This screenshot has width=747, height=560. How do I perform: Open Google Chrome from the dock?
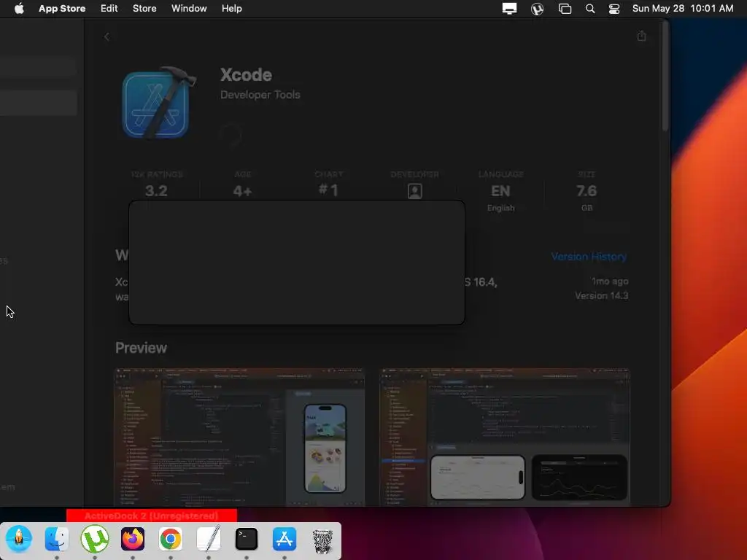tap(171, 539)
